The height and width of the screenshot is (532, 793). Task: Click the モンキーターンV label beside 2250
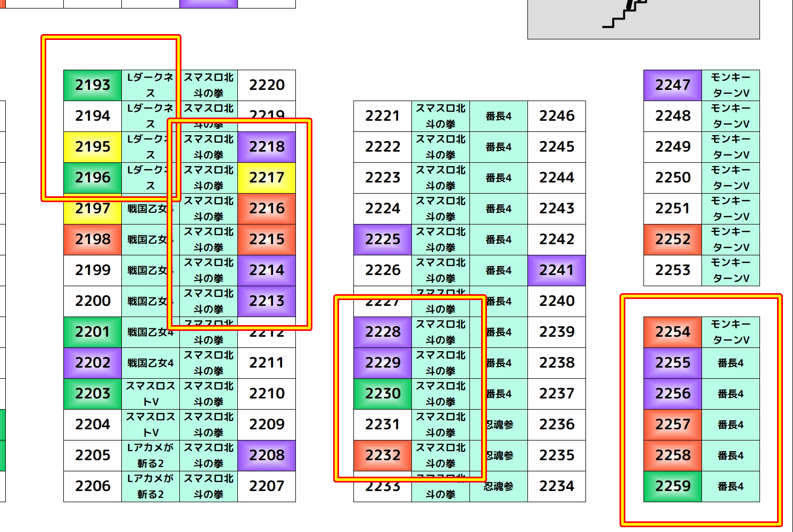click(x=731, y=178)
